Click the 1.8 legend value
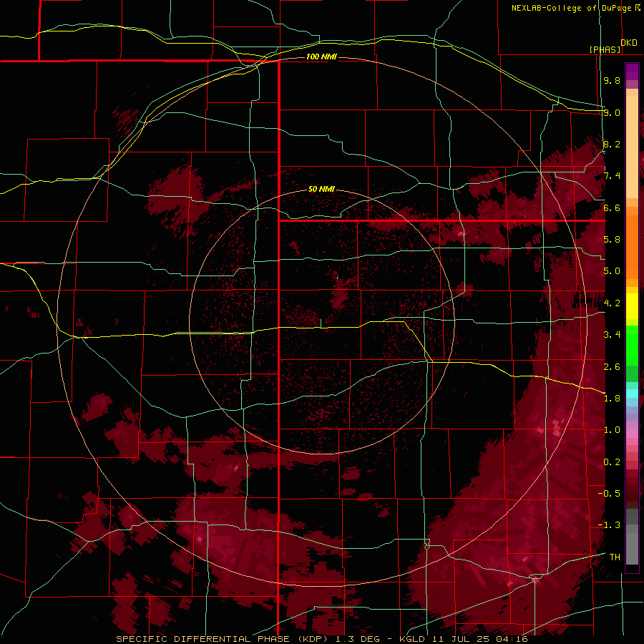The image size is (644, 644). pos(612,399)
